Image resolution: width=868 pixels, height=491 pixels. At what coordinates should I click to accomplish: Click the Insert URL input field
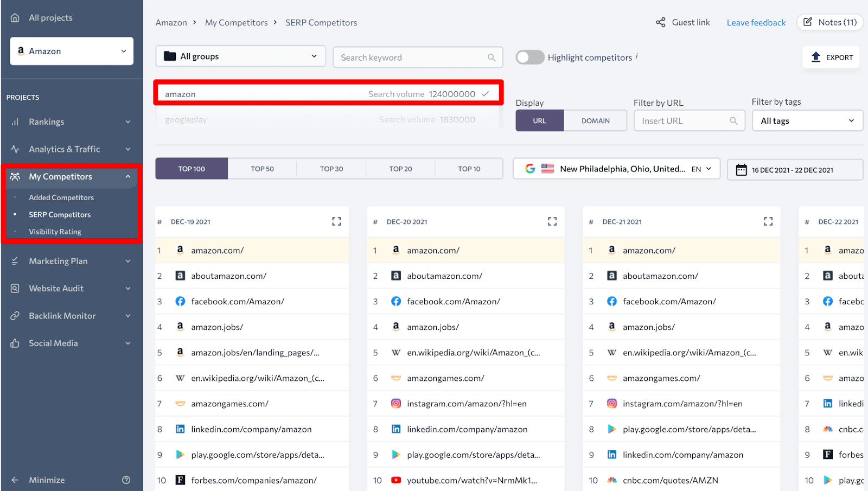click(x=690, y=121)
